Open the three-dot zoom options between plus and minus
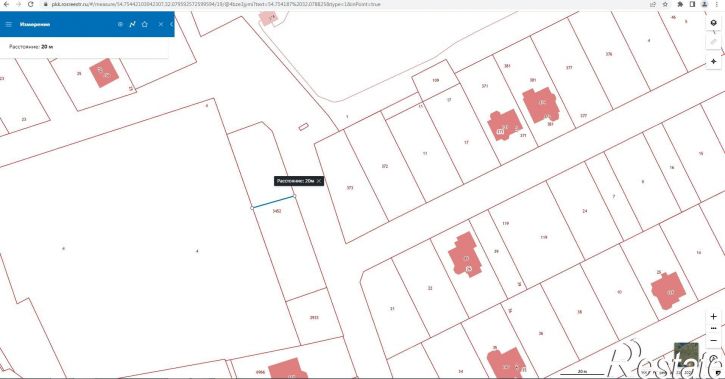725x379 pixels. tap(713, 328)
